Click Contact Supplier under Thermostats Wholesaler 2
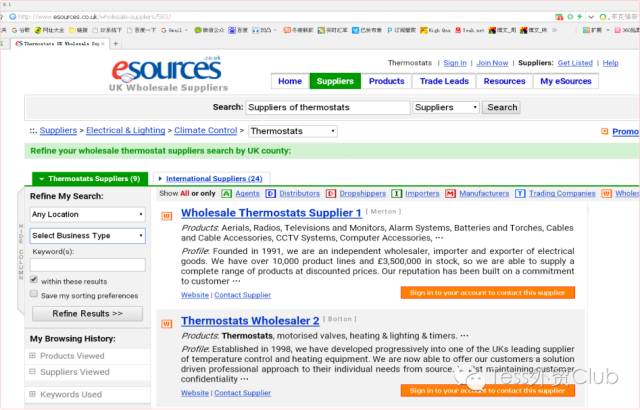 tap(243, 393)
